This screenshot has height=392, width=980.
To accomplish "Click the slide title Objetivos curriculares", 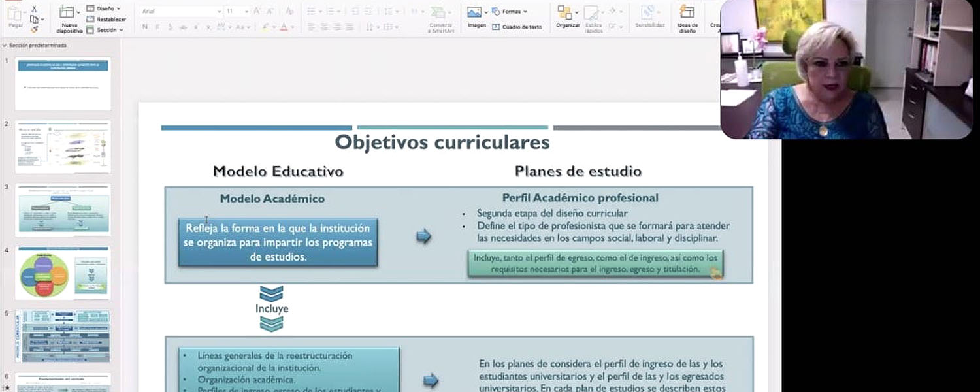I will coord(442,142).
